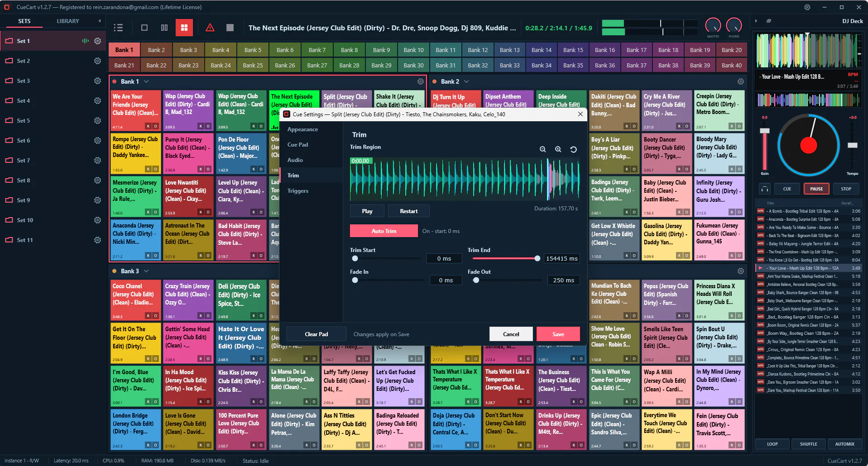Open Appearance section in Cue Settings

311,129
